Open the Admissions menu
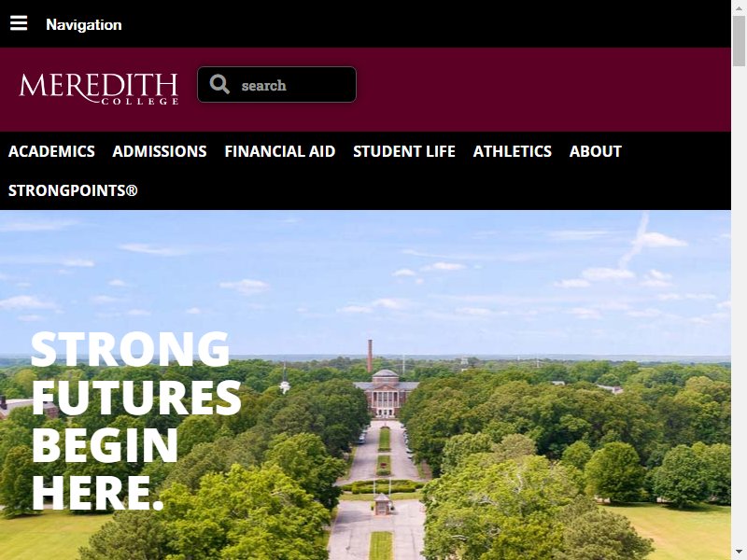747x560 pixels. [x=160, y=151]
